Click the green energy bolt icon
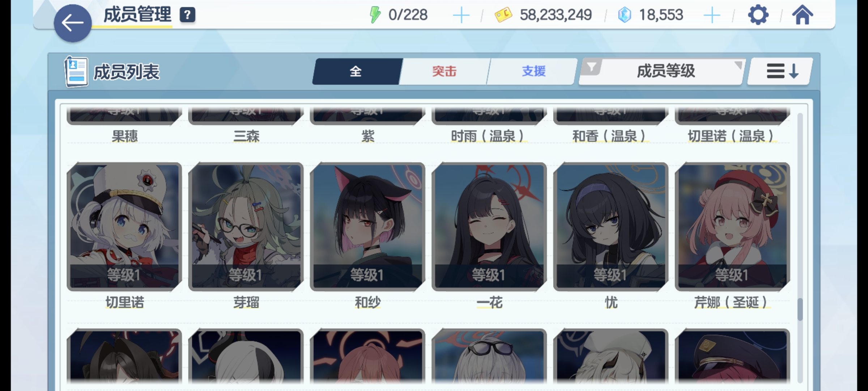The width and height of the screenshot is (868, 391). coord(375,15)
